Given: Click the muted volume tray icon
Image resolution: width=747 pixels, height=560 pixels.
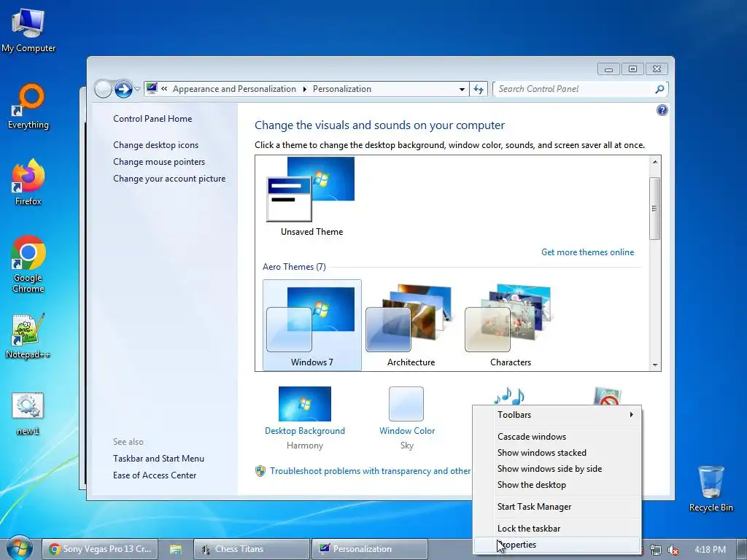Looking at the screenshot, I should tap(673, 550).
